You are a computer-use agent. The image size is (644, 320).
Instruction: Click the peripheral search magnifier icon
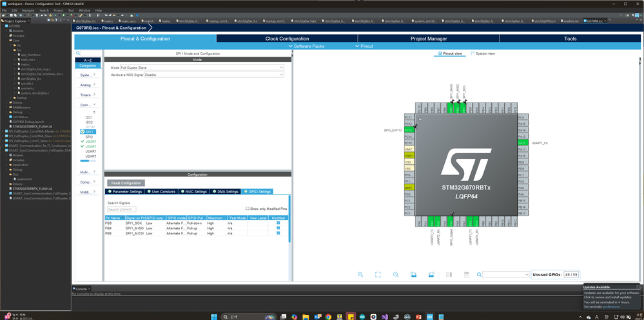[x=77, y=53]
